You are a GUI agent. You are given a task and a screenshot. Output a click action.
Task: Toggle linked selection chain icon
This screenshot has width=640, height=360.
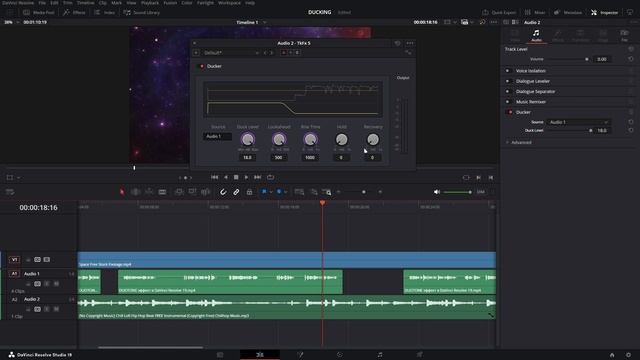(236, 192)
